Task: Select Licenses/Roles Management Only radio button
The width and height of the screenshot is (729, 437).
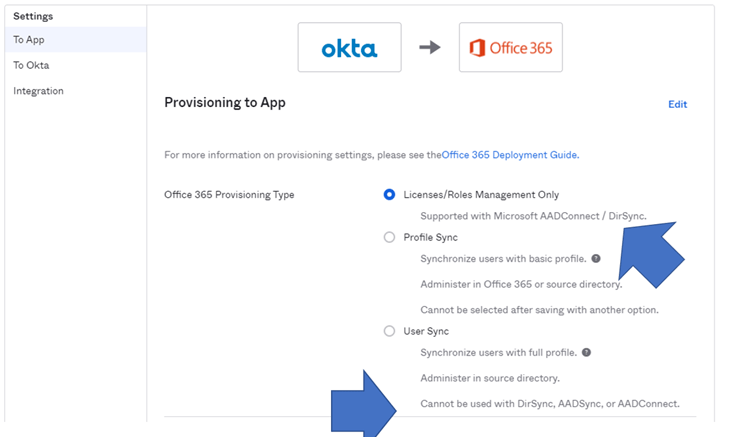Action: click(x=390, y=195)
